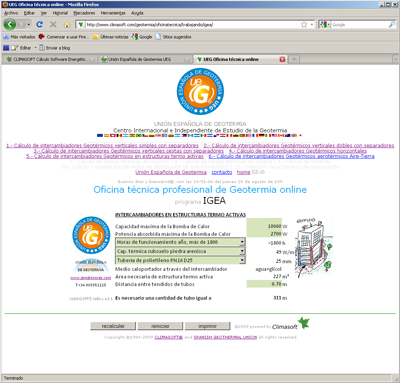
Task: Click the forward navigation arrow
Action: 22,24
